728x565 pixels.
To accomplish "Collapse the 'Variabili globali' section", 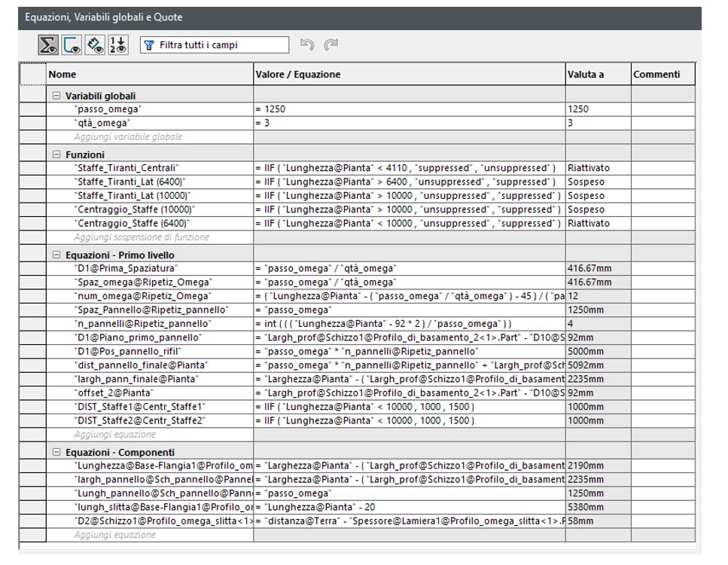I will (56, 96).
